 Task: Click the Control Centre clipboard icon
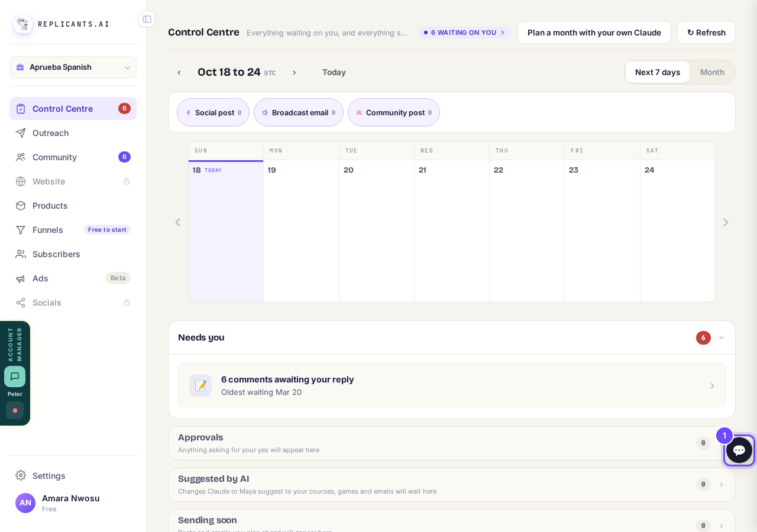21,109
